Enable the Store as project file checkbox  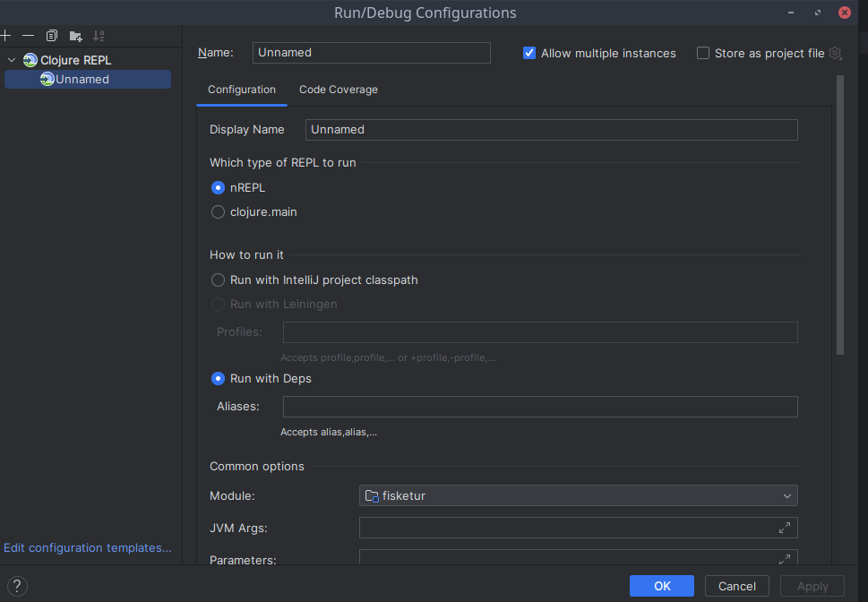click(x=703, y=54)
